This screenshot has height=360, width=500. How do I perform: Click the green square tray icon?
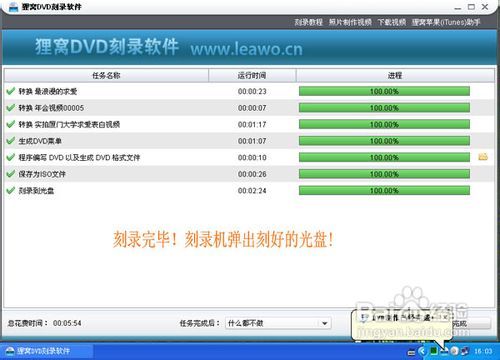tap(433, 351)
